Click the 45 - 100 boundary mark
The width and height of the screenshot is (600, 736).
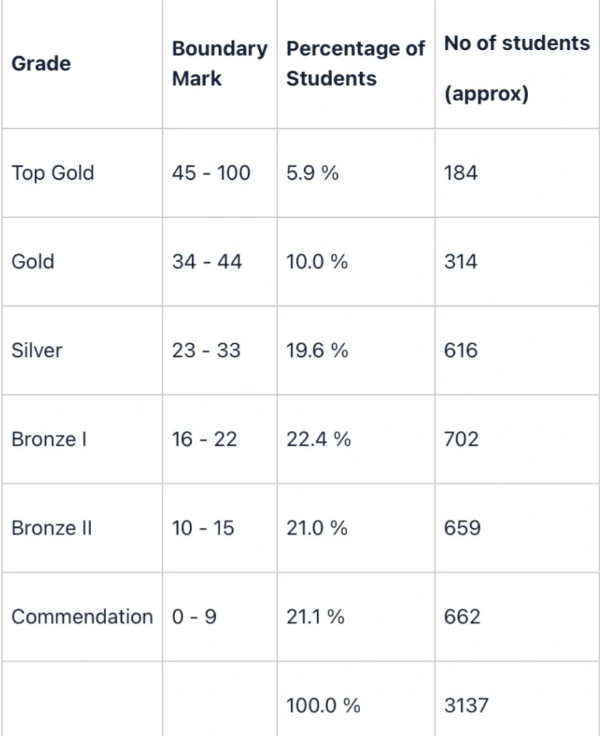(x=211, y=173)
